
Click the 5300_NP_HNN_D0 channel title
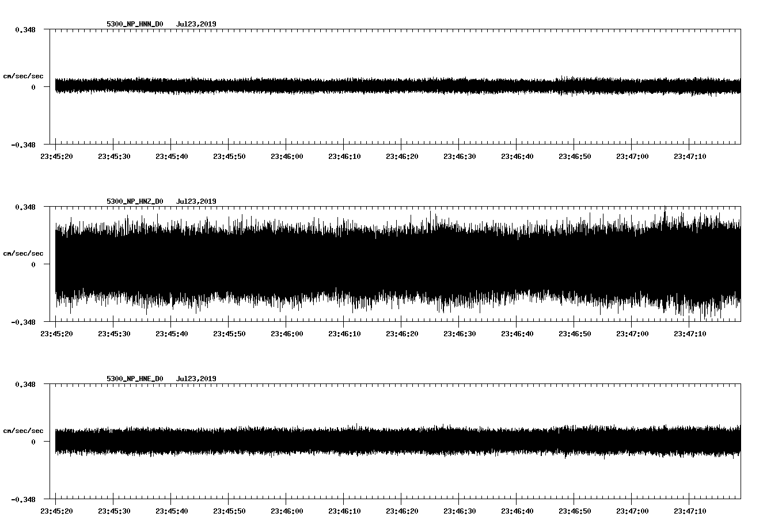pos(135,24)
